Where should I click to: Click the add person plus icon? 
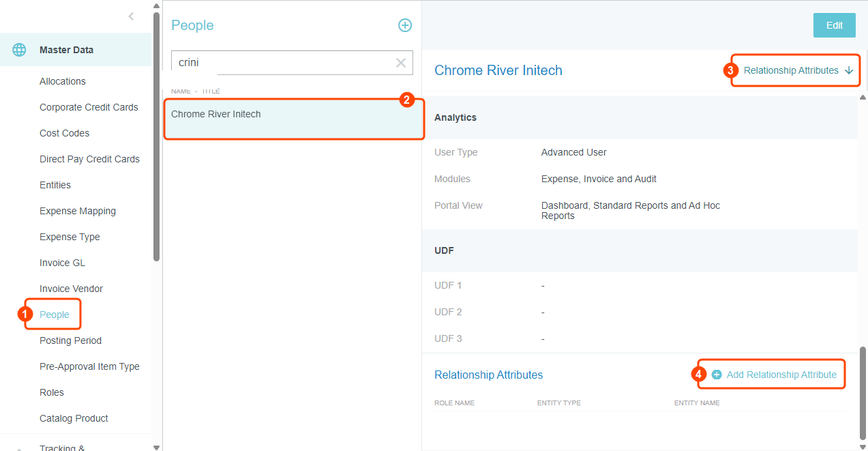(x=405, y=25)
